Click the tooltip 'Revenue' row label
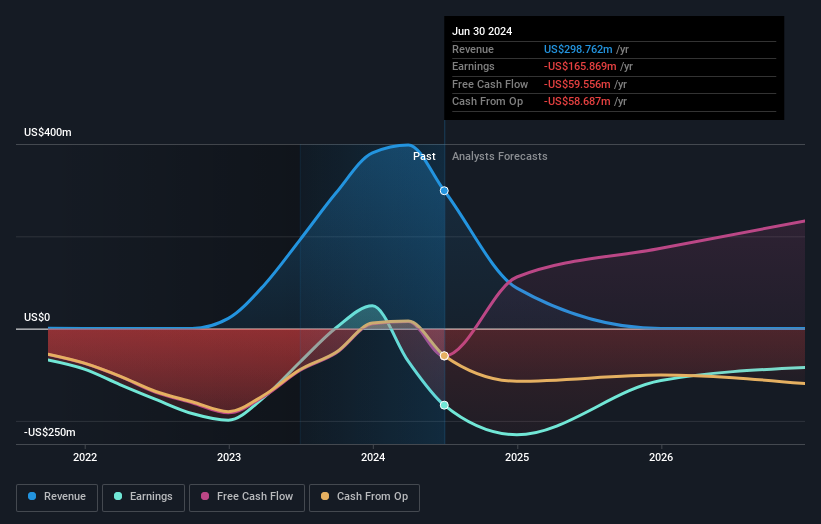Screen dimensions: 821x524 pos(473,49)
